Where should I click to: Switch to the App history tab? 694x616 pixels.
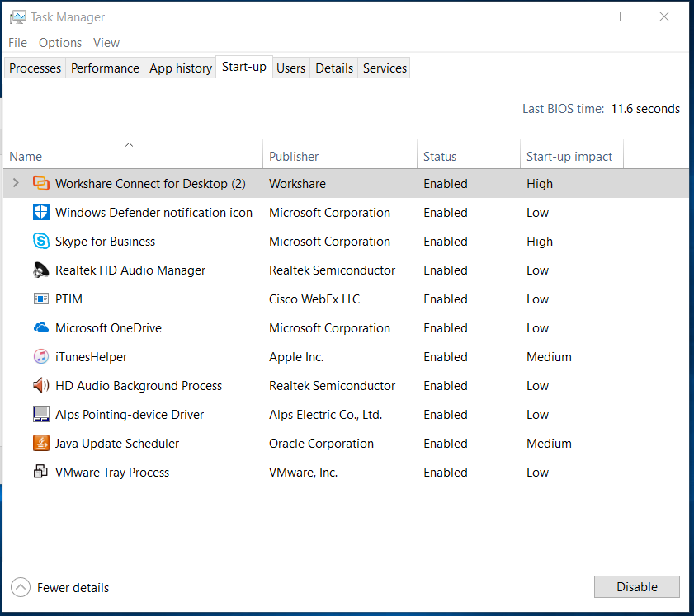pos(181,68)
